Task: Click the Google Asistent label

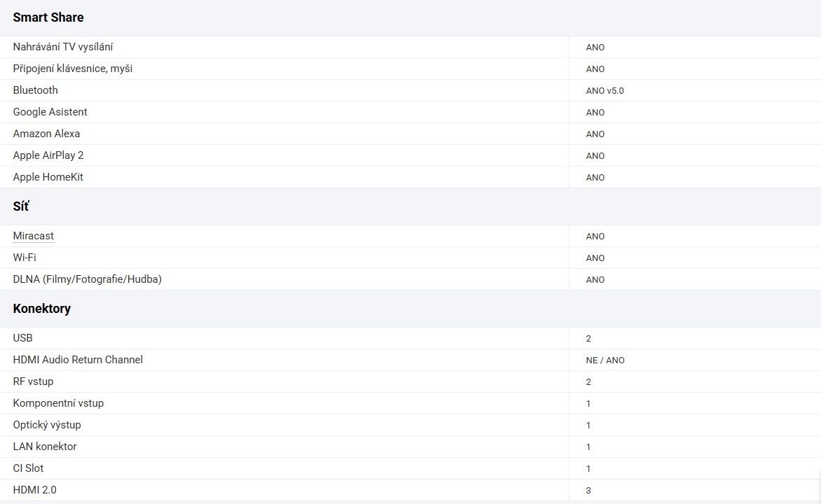Action: [50, 112]
